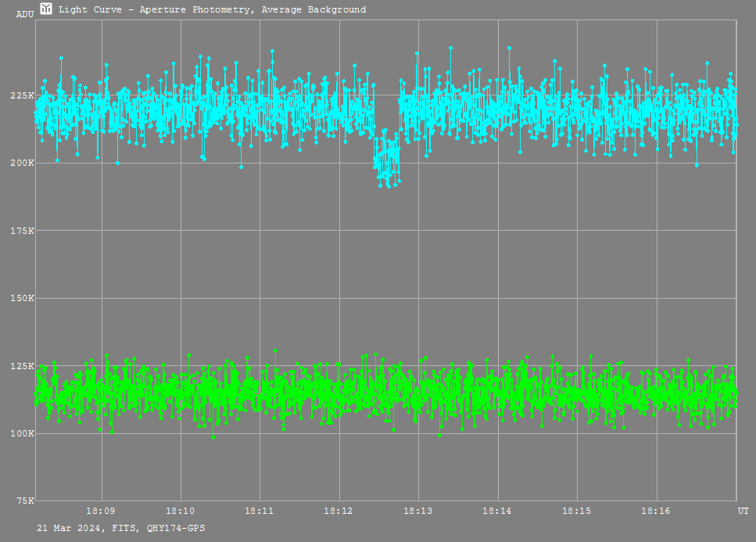The height and width of the screenshot is (542, 756).
Task: Click the 75K y-axis label
Action: (x=25, y=501)
